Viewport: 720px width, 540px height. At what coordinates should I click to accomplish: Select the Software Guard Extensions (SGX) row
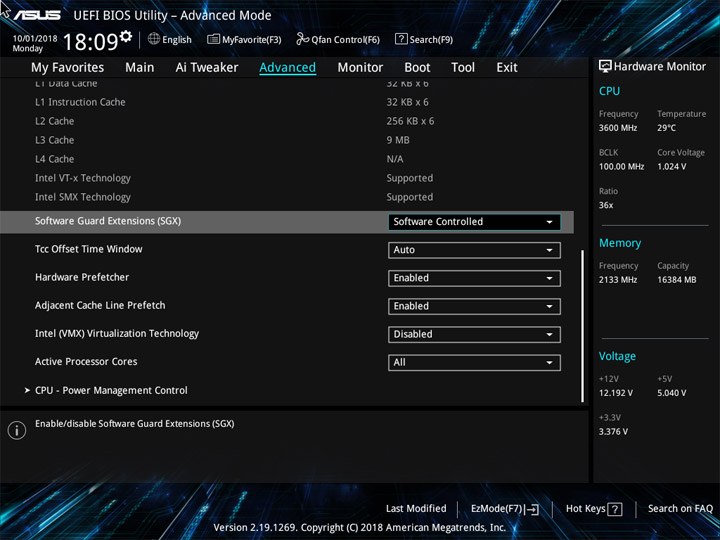(287, 222)
